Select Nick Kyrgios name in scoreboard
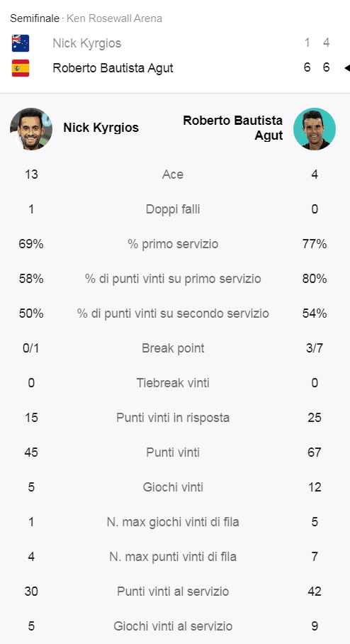 [86, 43]
